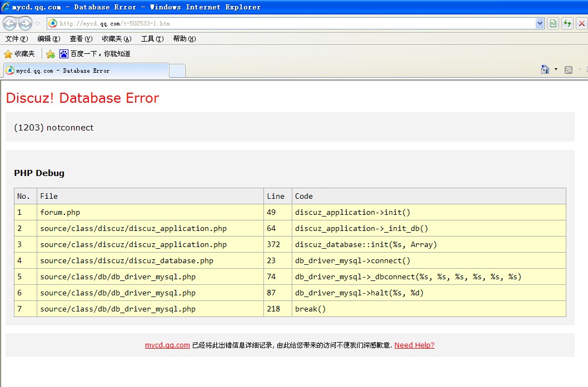Open recent pages dropdown beside Forward button
The width and height of the screenshot is (588, 387).
point(37,24)
